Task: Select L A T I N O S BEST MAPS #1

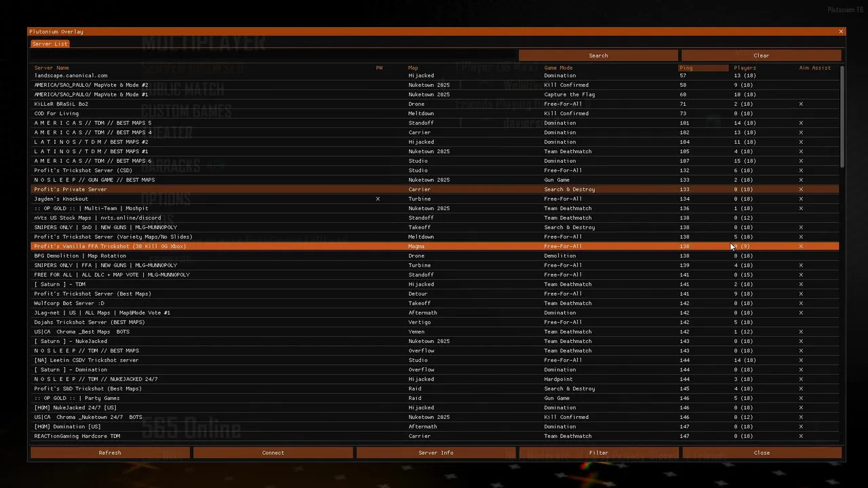Action: tap(435, 151)
